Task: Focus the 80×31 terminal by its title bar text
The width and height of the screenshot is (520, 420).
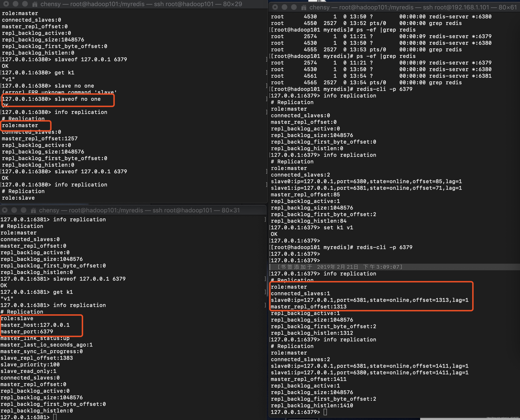Action: pyautogui.click(x=139, y=210)
